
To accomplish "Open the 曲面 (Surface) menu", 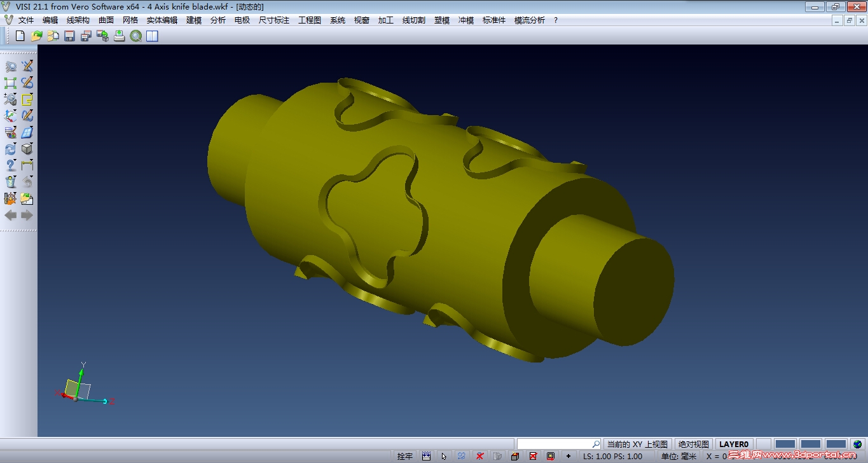I will (106, 20).
